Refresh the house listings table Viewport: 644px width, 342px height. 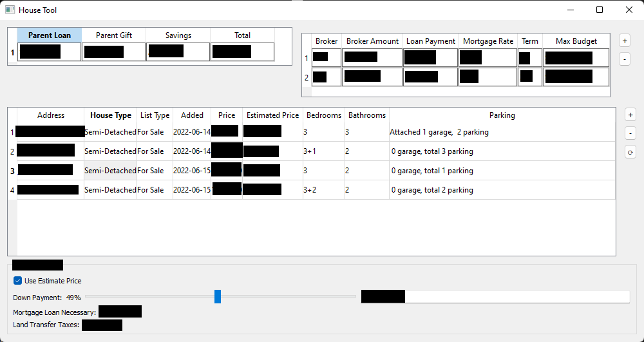coord(630,153)
